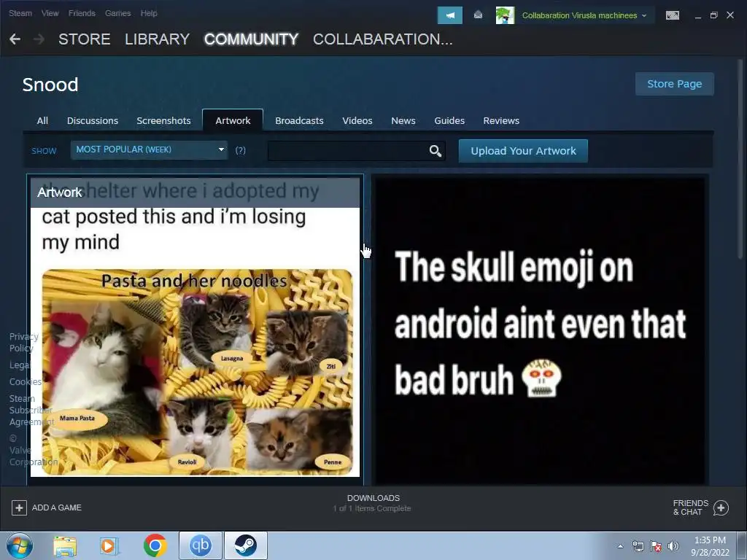
Task: Show hidden system tray icons
Action: [620, 546]
